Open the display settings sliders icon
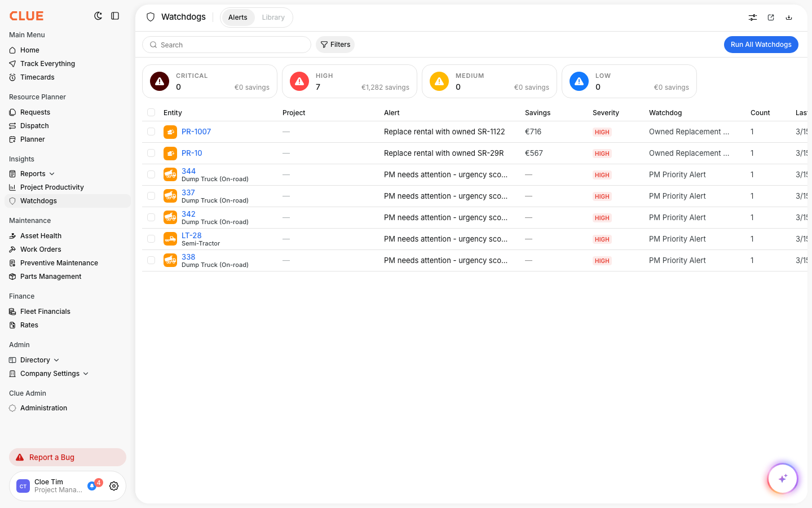The image size is (812, 508). point(753,17)
